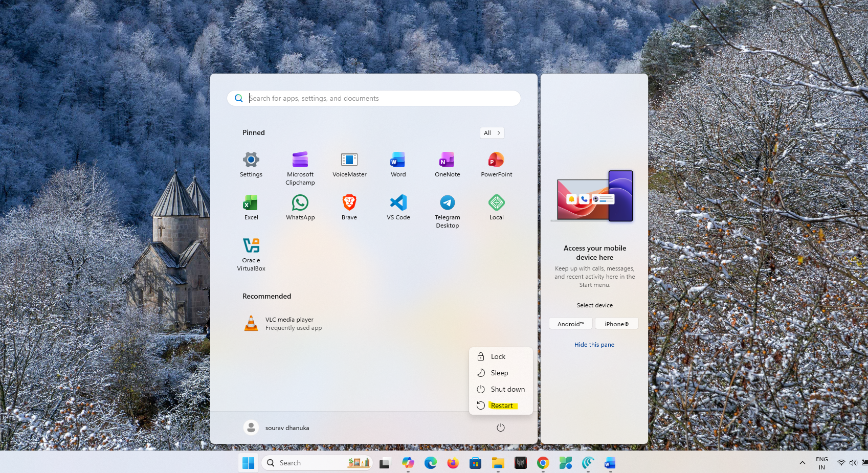This screenshot has height=473, width=868.
Task: Open WhatsApp from the pinned section
Action: pyautogui.click(x=300, y=208)
